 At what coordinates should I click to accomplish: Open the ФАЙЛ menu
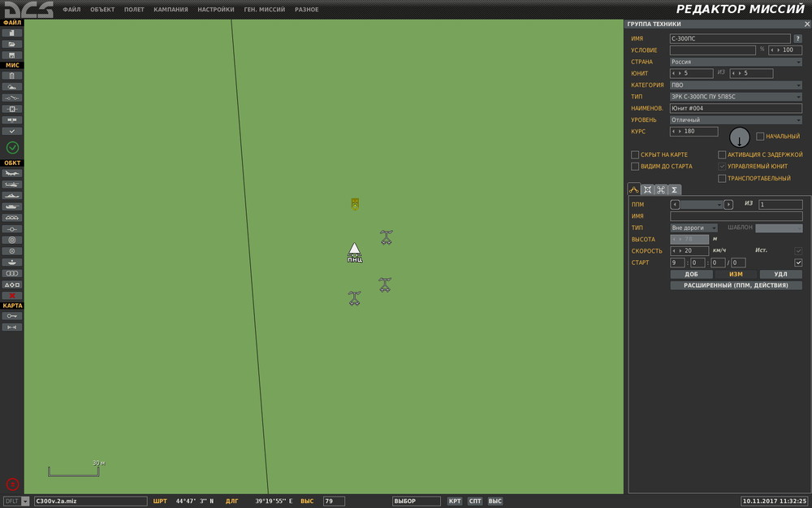71,9
